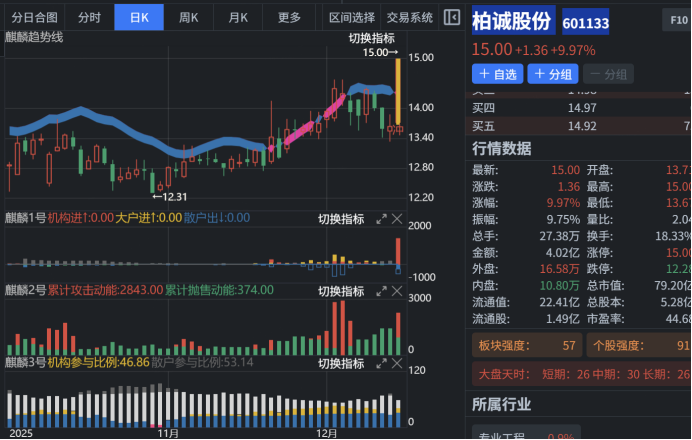Change the indicator for 麒麟3号 panel
The width and height of the screenshot is (692, 440).
341,363
